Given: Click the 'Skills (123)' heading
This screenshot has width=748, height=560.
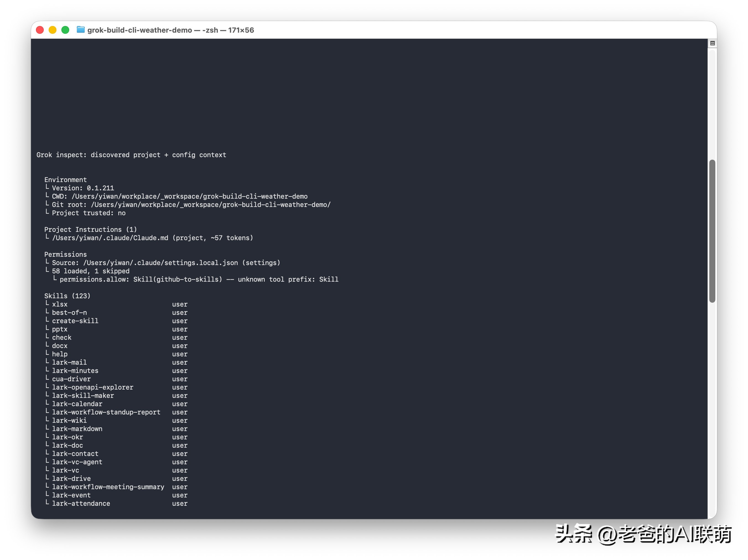Looking at the screenshot, I should click(x=67, y=296).
